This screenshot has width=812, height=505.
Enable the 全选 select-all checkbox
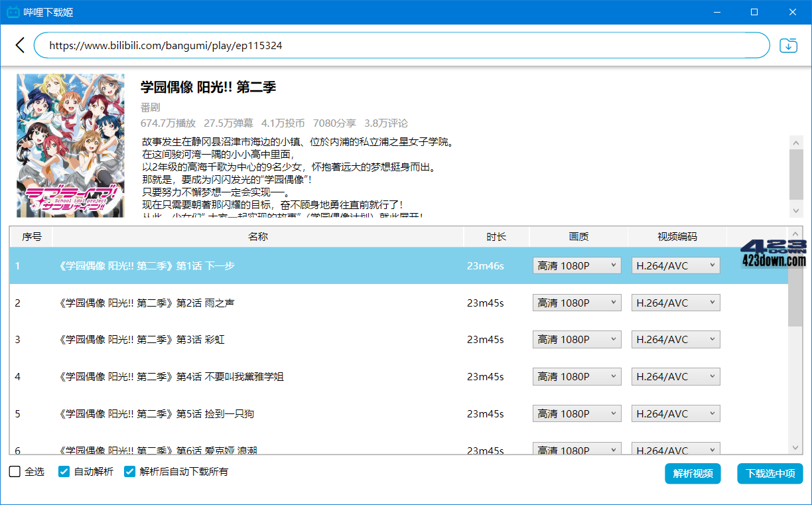tap(14, 471)
